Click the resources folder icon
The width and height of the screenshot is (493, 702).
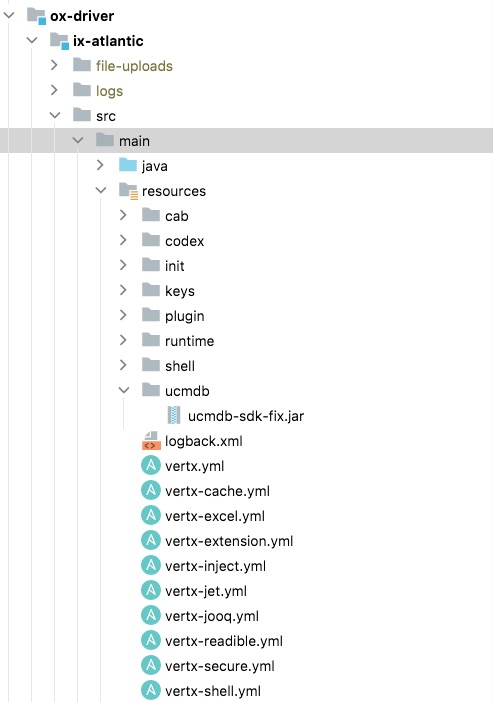click(129, 191)
